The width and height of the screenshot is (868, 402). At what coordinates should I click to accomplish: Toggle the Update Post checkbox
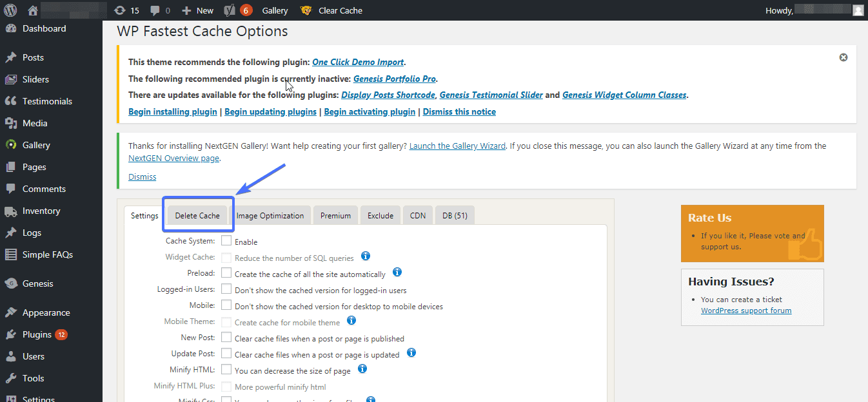226,354
